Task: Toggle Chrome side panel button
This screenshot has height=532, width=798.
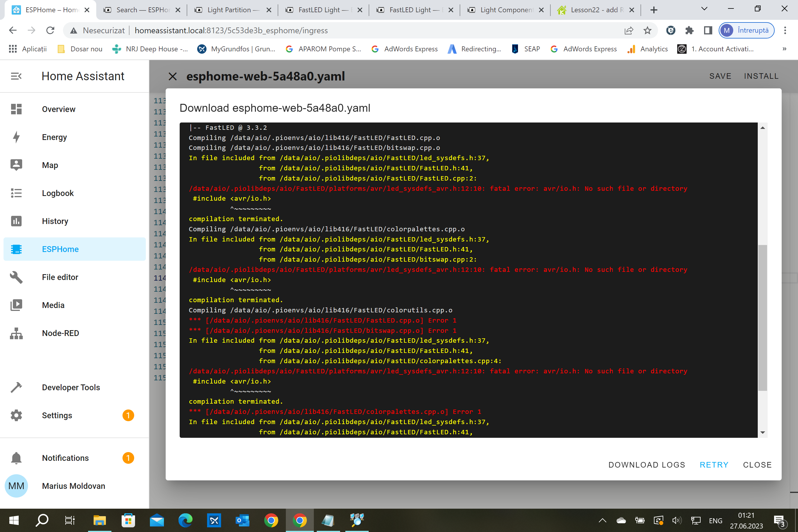Action: 708,31
